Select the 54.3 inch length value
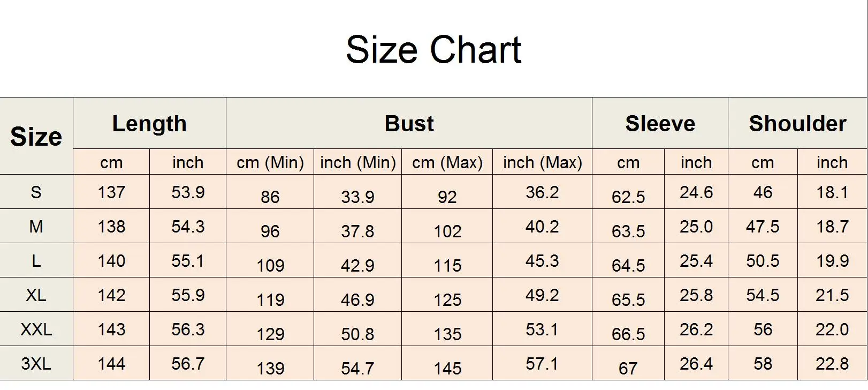The width and height of the screenshot is (868, 390). point(188,226)
